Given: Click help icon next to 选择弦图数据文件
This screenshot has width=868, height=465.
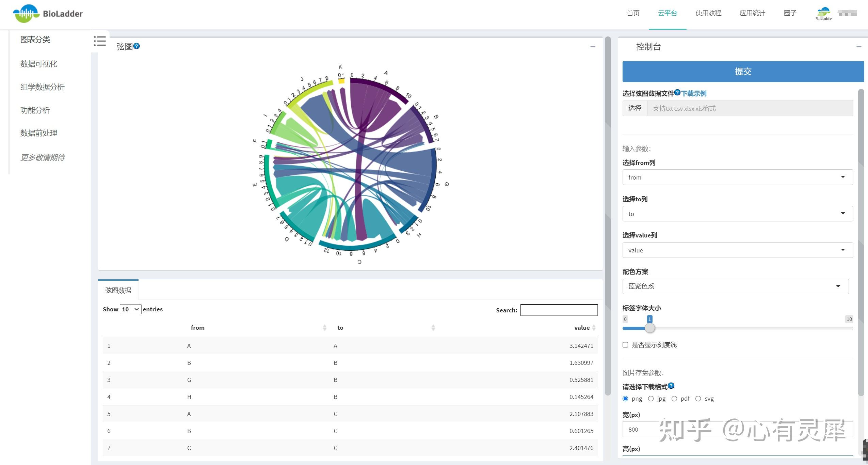Looking at the screenshot, I should point(677,92).
